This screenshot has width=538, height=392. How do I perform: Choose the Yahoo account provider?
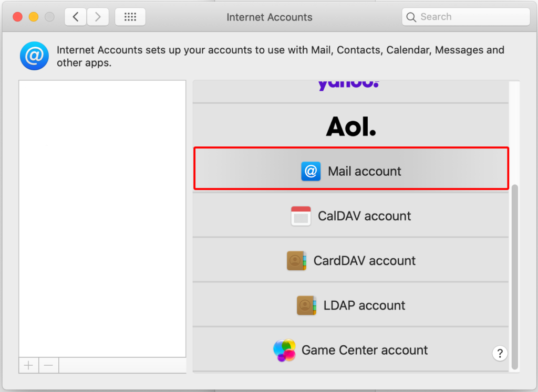[x=350, y=91]
